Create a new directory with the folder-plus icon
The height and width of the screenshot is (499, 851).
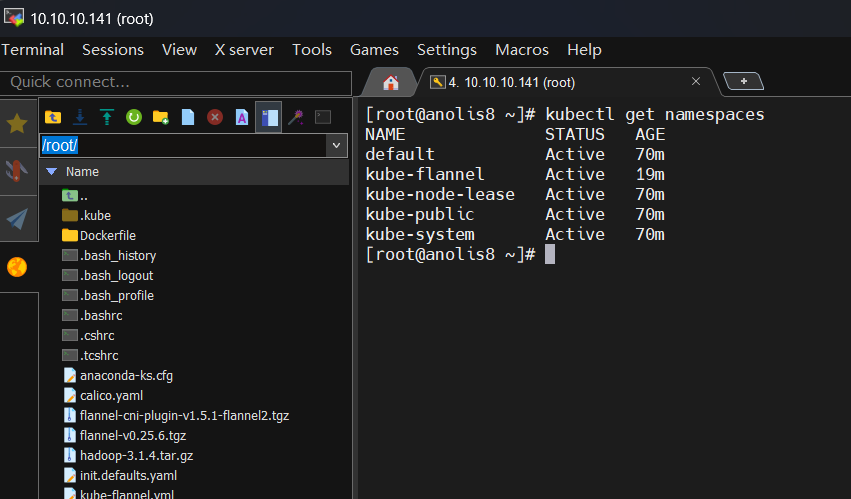(161, 117)
